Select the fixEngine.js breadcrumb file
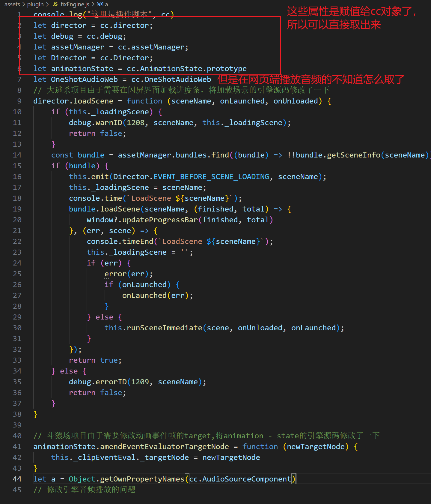Image resolution: width=431 pixels, height=504 pixels. point(75,4)
